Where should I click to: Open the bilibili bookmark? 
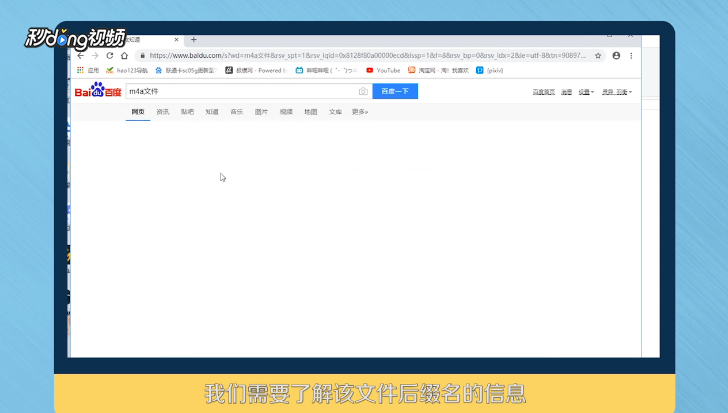[x=326, y=70]
